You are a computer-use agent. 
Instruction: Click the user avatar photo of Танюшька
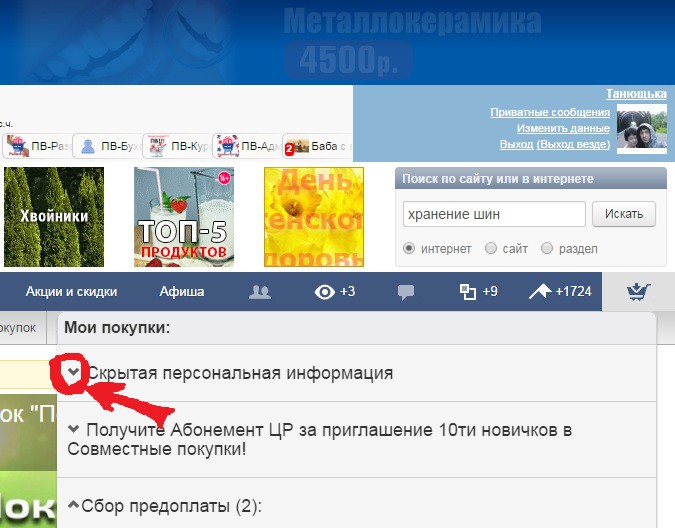[x=641, y=129]
